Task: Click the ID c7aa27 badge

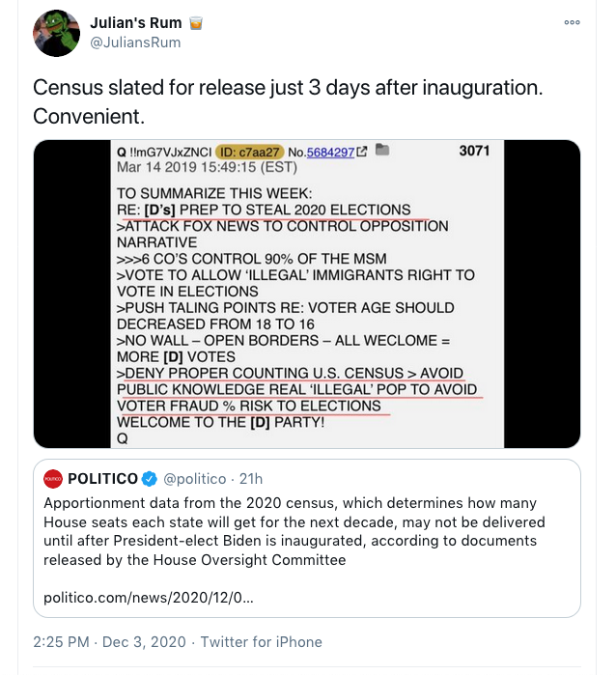Action: [x=250, y=151]
